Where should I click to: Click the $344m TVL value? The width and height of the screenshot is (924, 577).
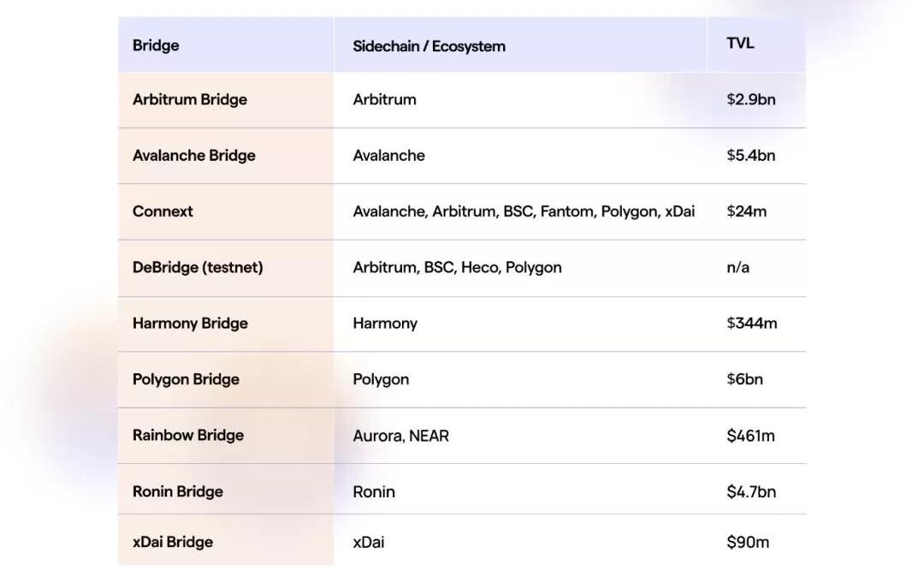tap(752, 324)
